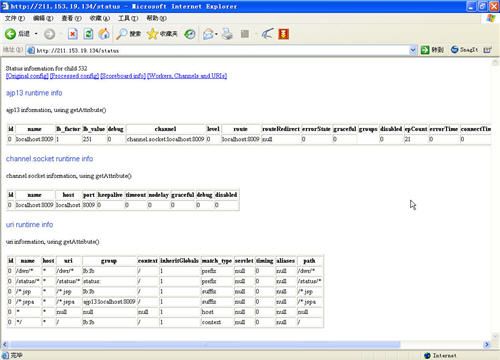The image size is (500, 360).
Task: Click the port cell 8009 in channel table
Action: [89, 205]
